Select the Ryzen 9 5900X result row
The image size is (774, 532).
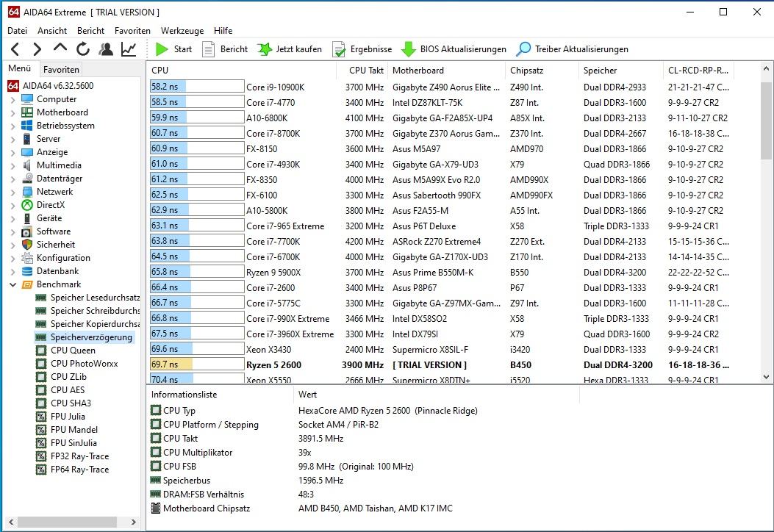point(441,273)
